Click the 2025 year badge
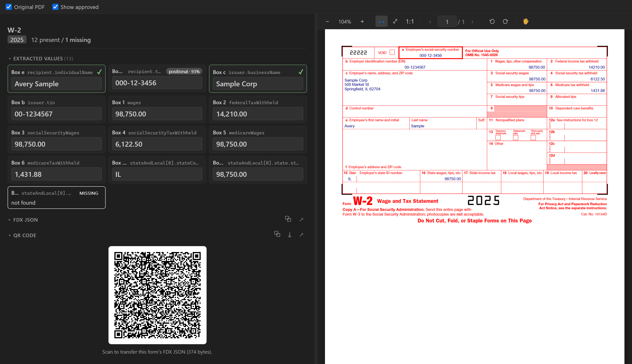The image size is (632, 364). pyautogui.click(x=17, y=40)
